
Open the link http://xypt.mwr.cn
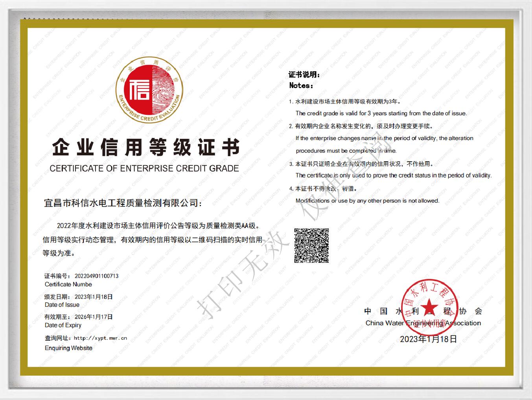99,338
